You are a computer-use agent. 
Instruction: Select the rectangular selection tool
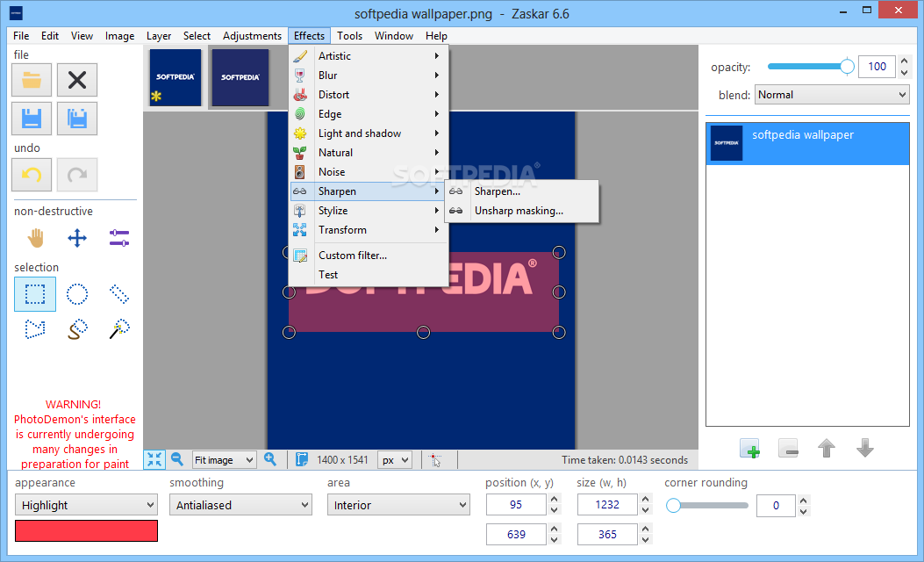[x=35, y=294]
